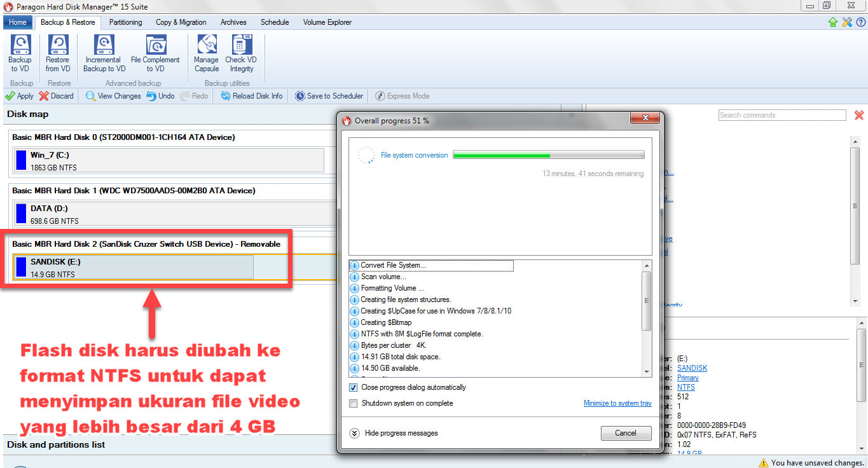Screen dimensions: 868x468
Task: Click the SANDISK volume label link
Action: [692, 368]
